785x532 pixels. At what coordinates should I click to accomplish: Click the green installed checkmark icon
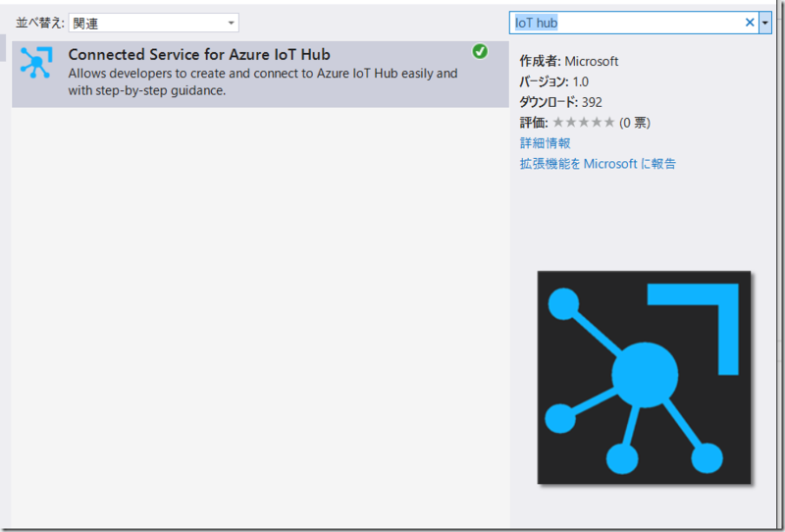coord(480,51)
